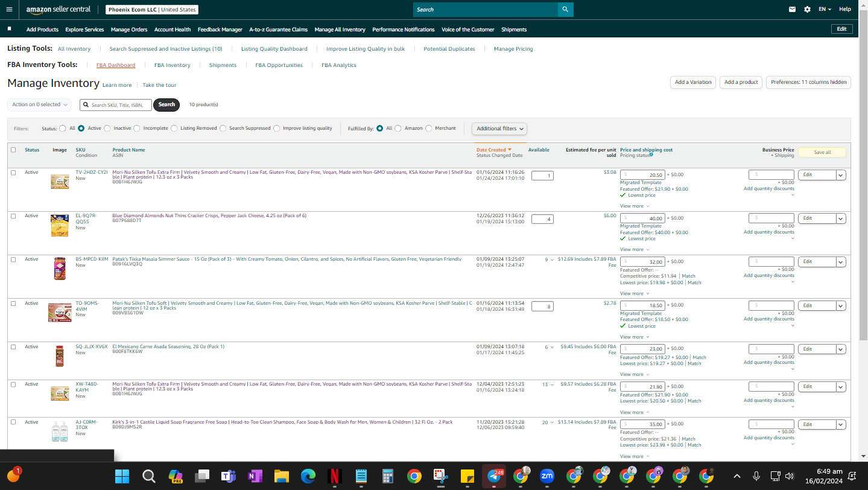The height and width of the screenshot is (490, 868).
Task: Sort by Date Created column
Action: tap(493, 150)
